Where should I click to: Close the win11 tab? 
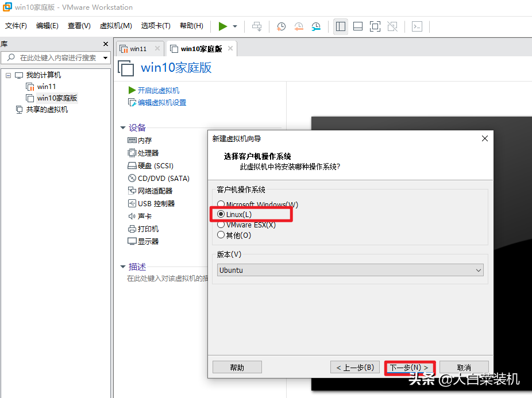pos(157,48)
